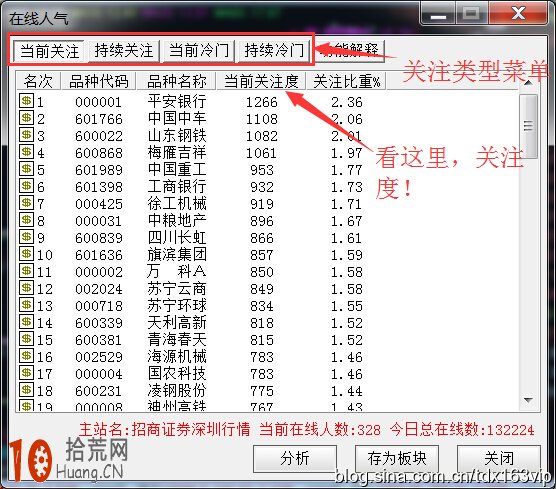Click the dollar icon beside 苏宁环球

(x=26, y=305)
